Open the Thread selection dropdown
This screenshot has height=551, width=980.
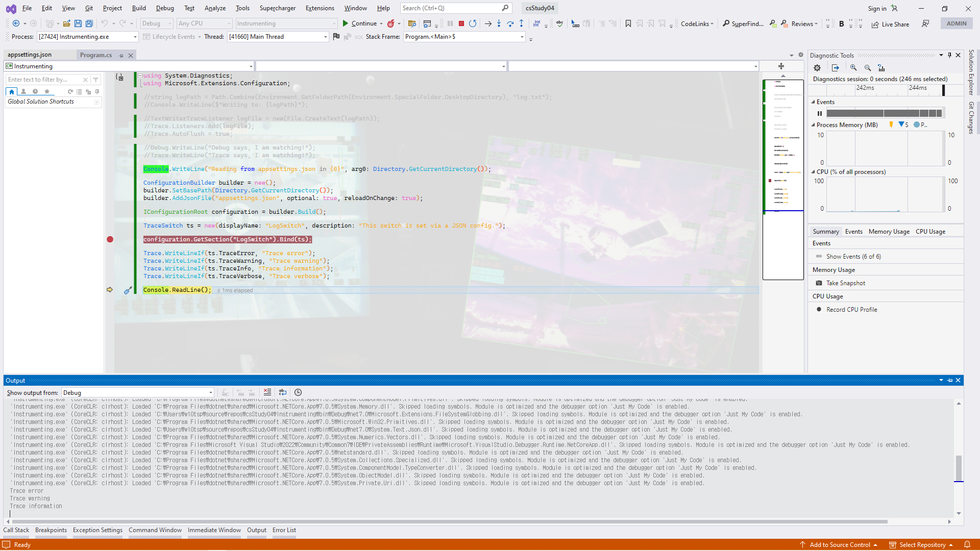pos(325,37)
